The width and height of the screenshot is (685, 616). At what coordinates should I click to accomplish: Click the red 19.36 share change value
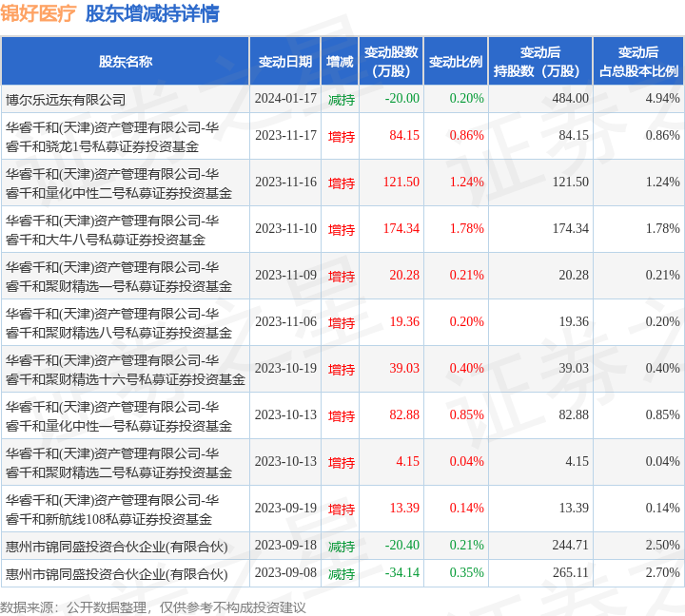(404, 322)
